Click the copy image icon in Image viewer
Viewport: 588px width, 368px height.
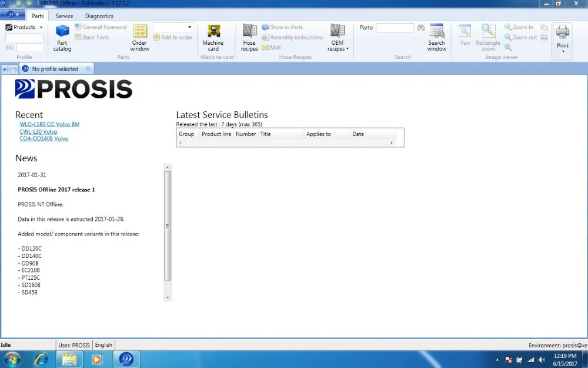544,27
